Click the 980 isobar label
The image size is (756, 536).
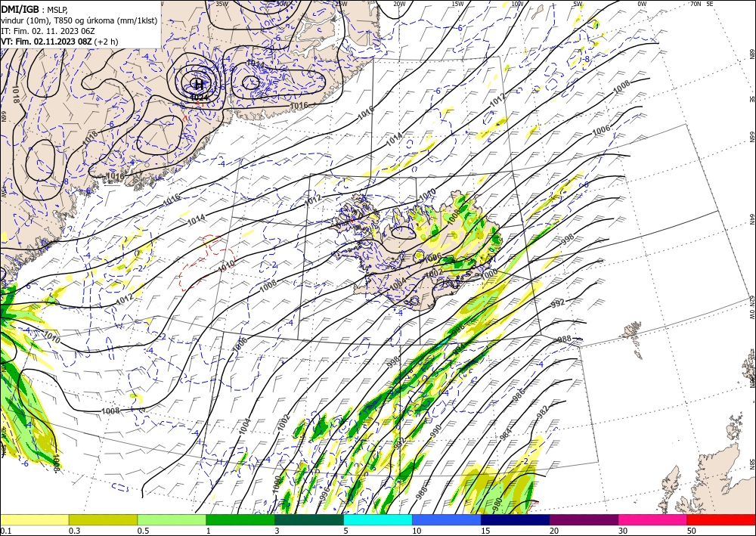[x=497, y=505]
